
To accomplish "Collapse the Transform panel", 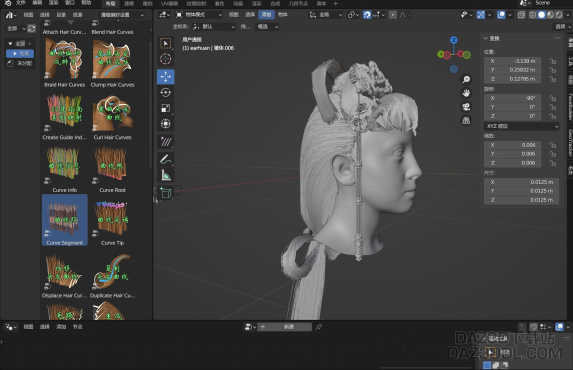I will pyautogui.click(x=486, y=38).
